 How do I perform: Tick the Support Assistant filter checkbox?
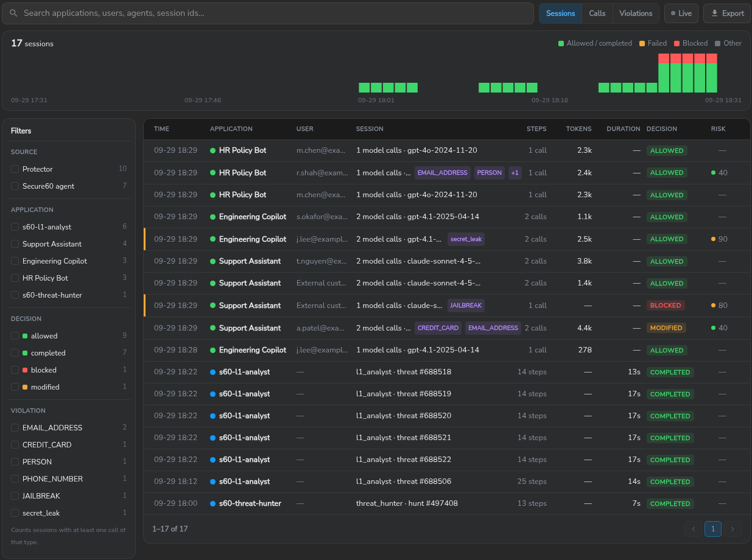coord(15,243)
